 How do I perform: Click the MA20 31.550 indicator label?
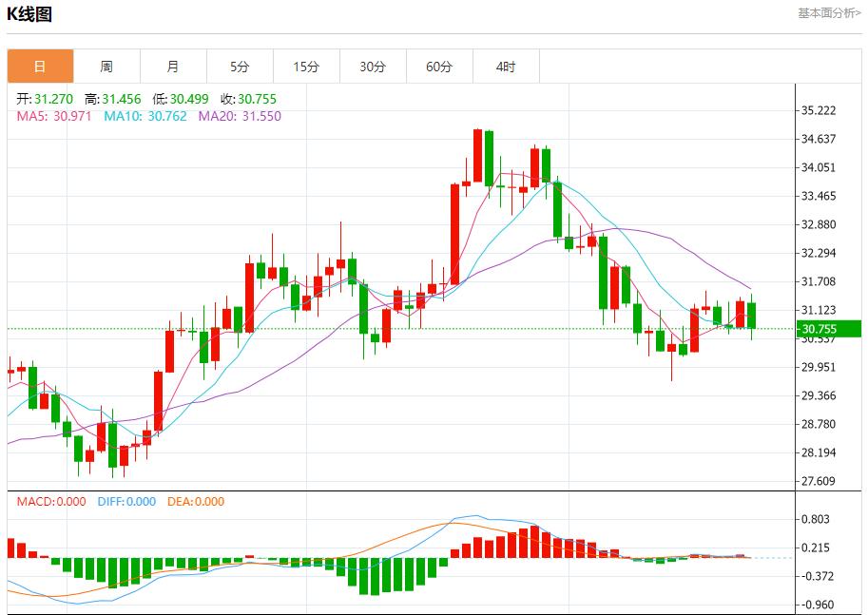tap(240, 116)
